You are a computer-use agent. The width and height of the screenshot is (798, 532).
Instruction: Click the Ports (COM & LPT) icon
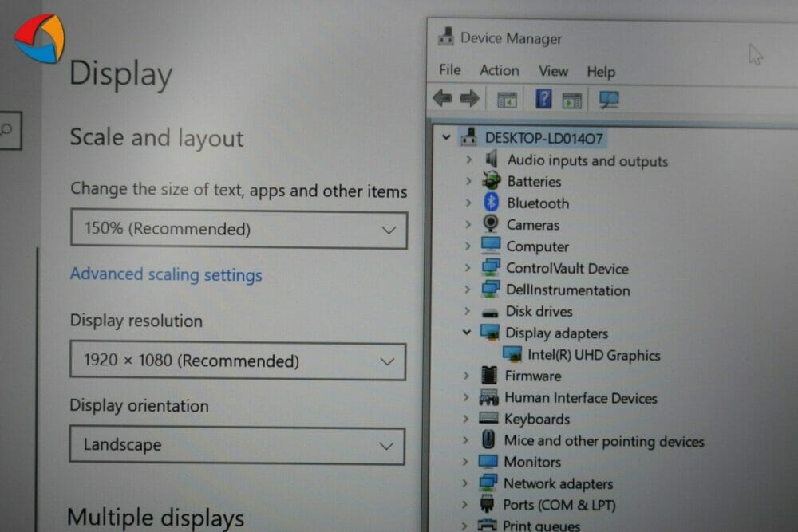click(487, 503)
